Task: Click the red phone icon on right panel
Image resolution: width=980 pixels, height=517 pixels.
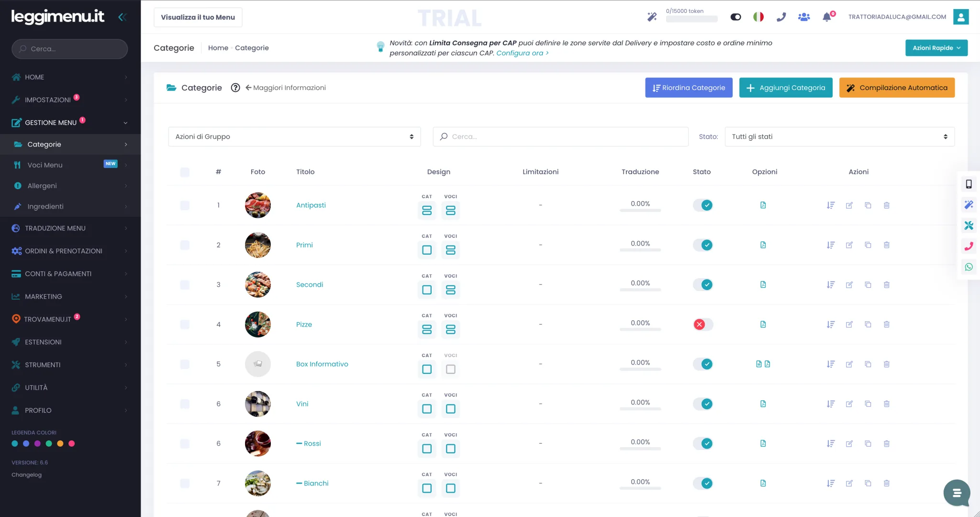Action: click(969, 246)
